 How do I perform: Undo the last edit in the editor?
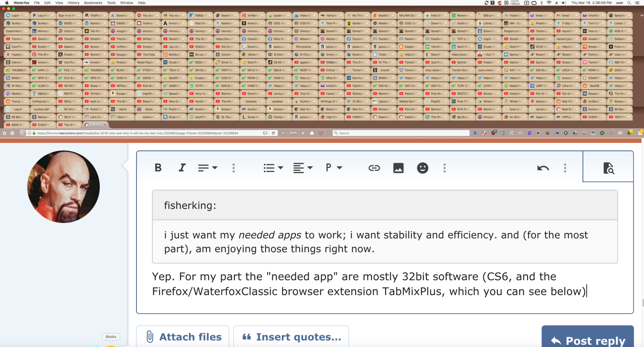543,168
